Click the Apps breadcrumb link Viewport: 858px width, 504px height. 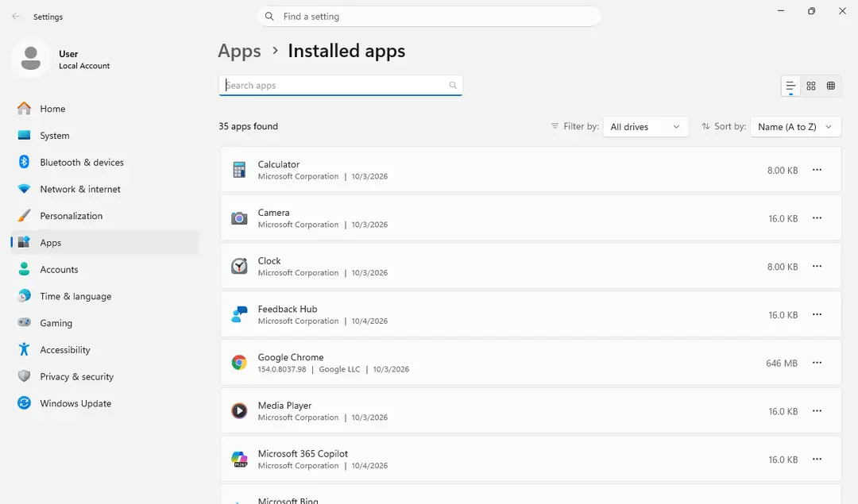(x=239, y=51)
